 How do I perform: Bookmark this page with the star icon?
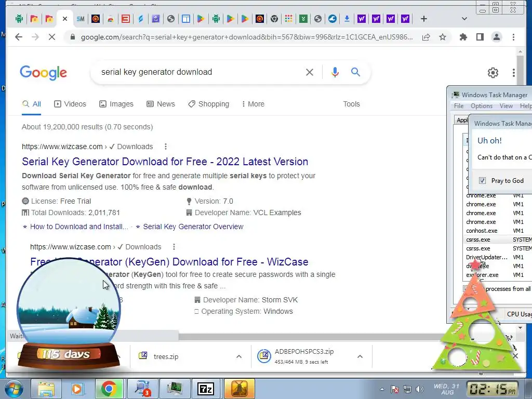443,37
